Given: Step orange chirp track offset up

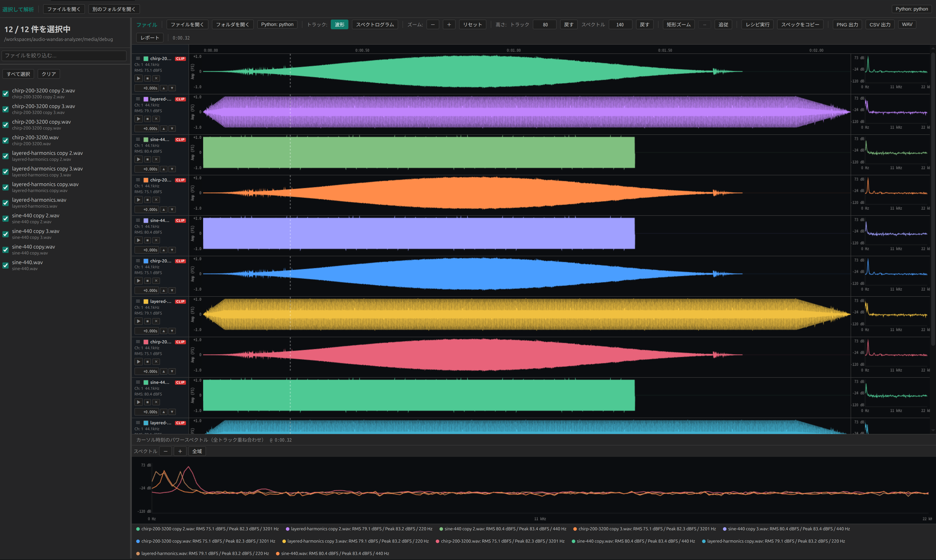Looking at the screenshot, I should pyautogui.click(x=164, y=210).
